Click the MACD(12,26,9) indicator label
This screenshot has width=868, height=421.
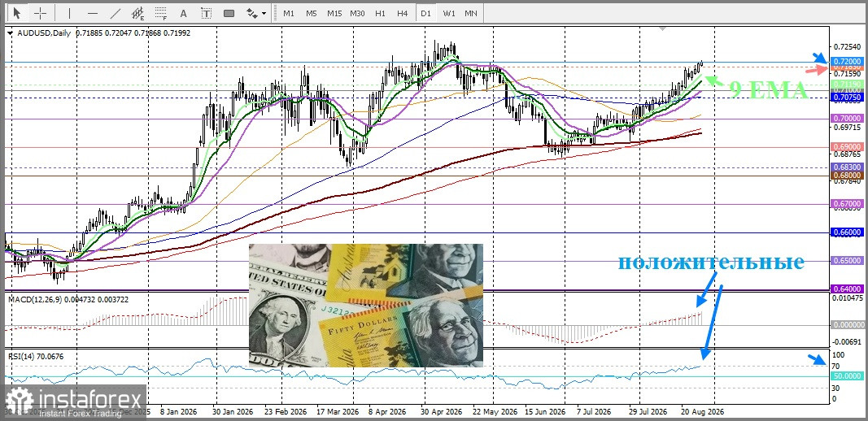tap(36, 299)
